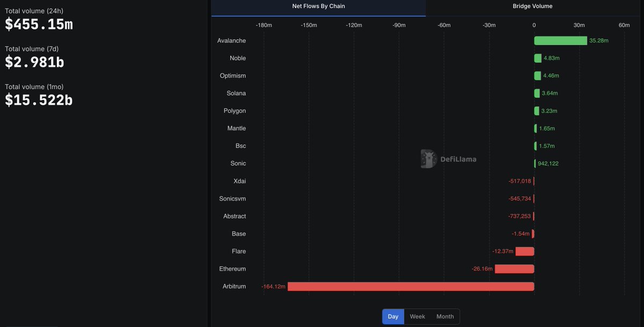Click the -180m axis tick label

click(264, 25)
